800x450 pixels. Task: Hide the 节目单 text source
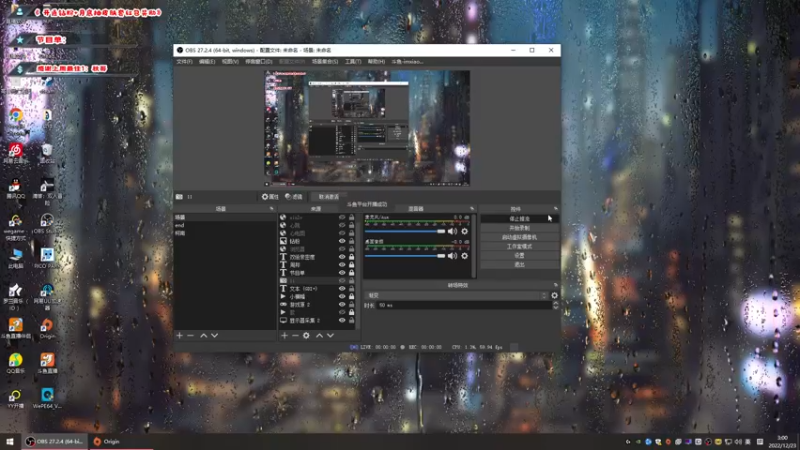click(342, 273)
